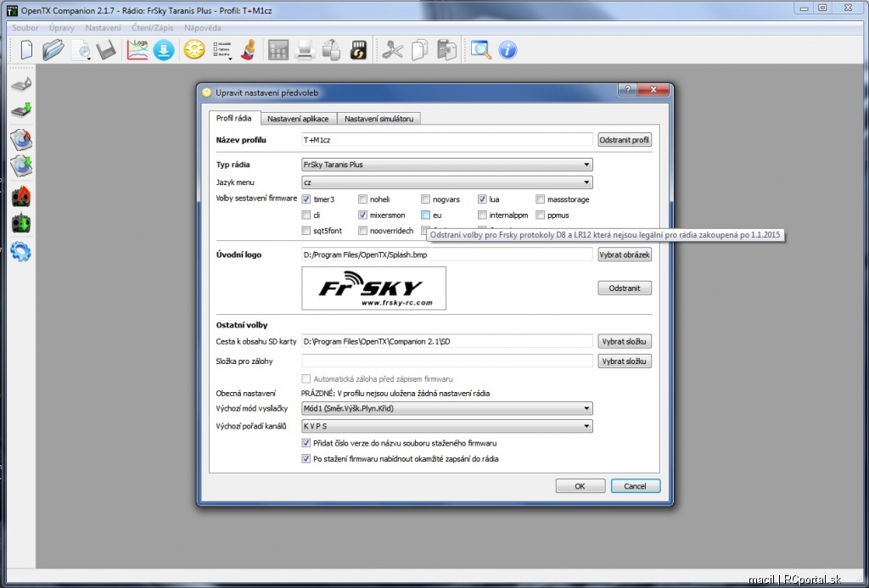Click Vybrat složku for backup folder
Image resolution: width=869 pixels, height=588 pixels.
[625, 361]
